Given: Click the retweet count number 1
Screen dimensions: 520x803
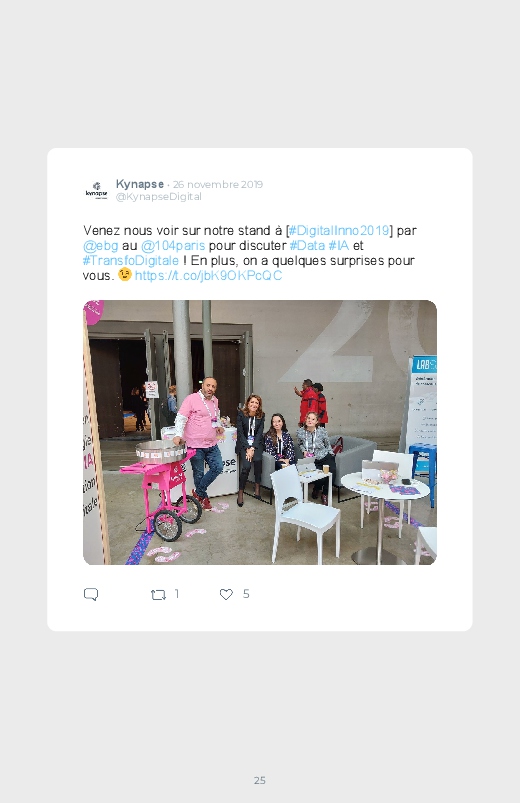Looking at the screenshot, I should pyautogui.click(x=177, y=594).
